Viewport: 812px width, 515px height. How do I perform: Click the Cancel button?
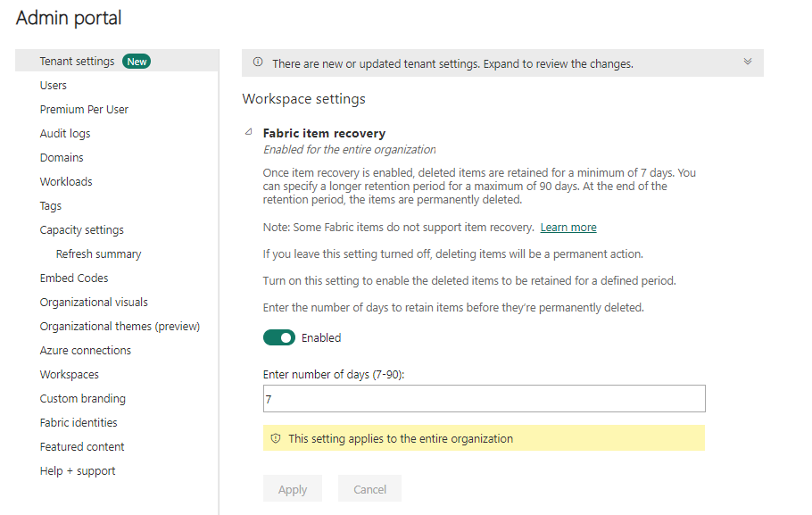(369, 489)
